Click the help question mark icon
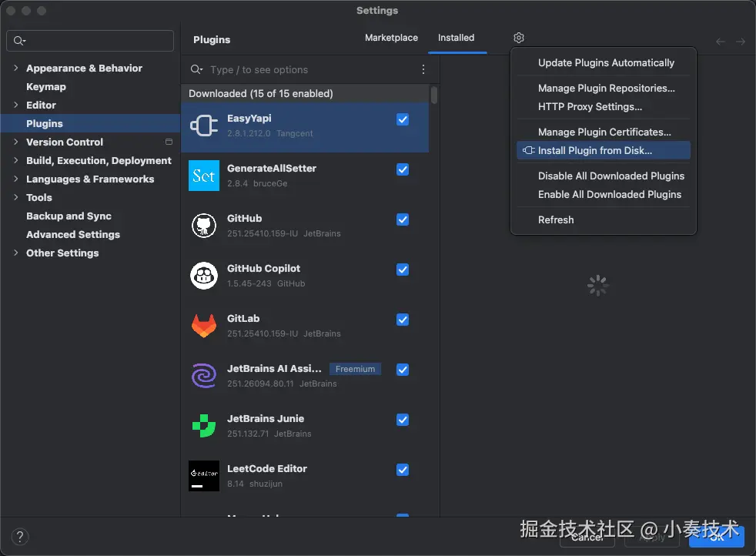This screenshot has width=756, height=556. [20, 537]
